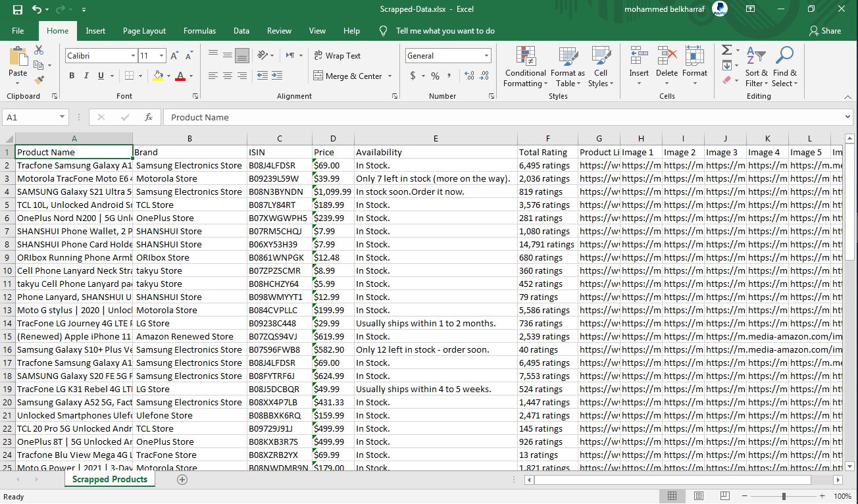
Task: Click the AutoSum sigma icon
Action: click(x=726, y=50)
